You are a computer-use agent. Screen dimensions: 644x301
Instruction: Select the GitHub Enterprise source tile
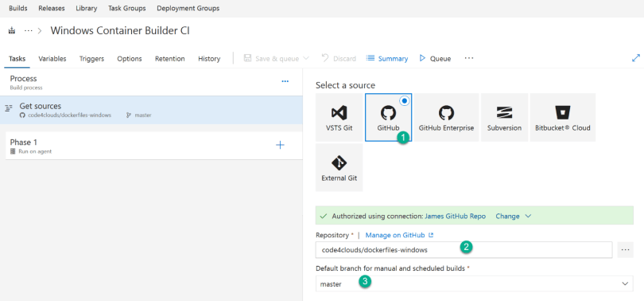tap(446, 118)
